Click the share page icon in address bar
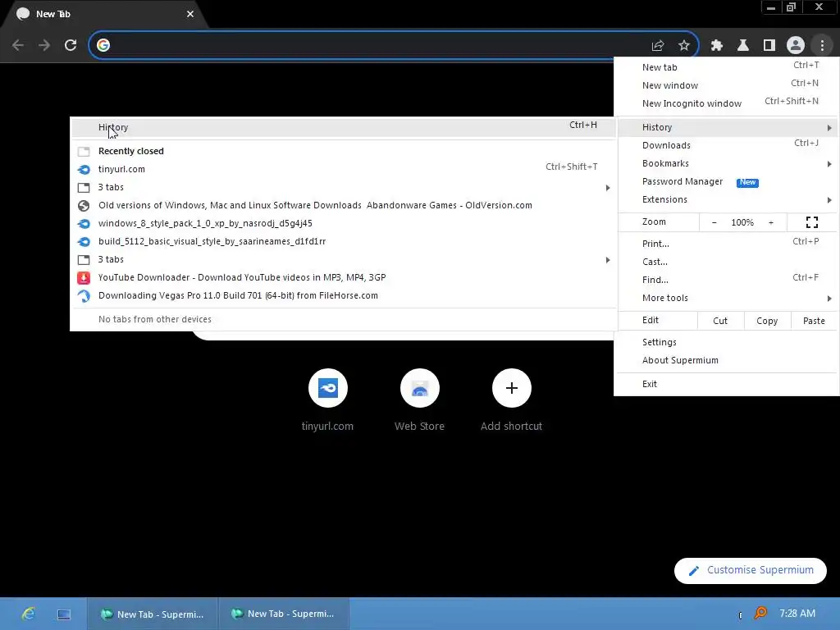The width and height of the screenshot is (840, 630). coord(658,46)
